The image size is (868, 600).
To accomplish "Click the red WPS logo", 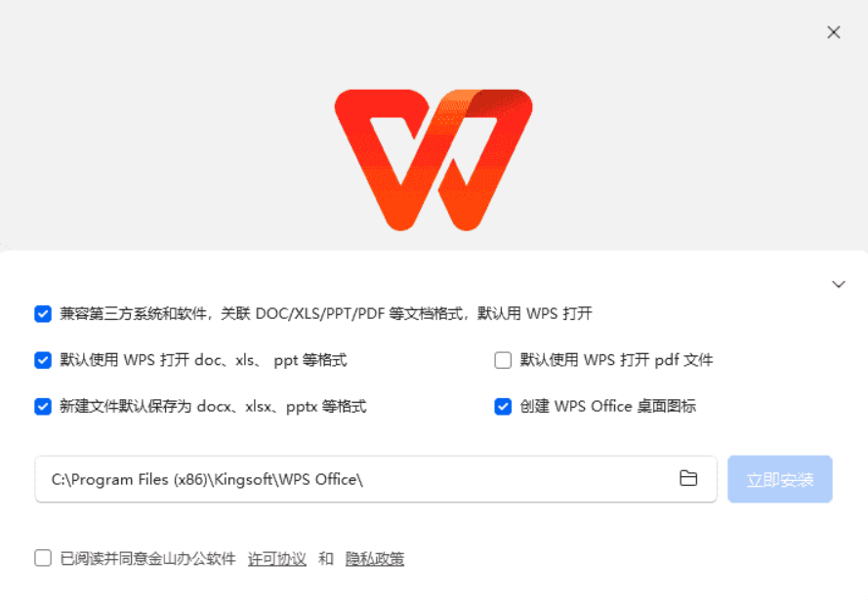I will click(x=434, y=160).
